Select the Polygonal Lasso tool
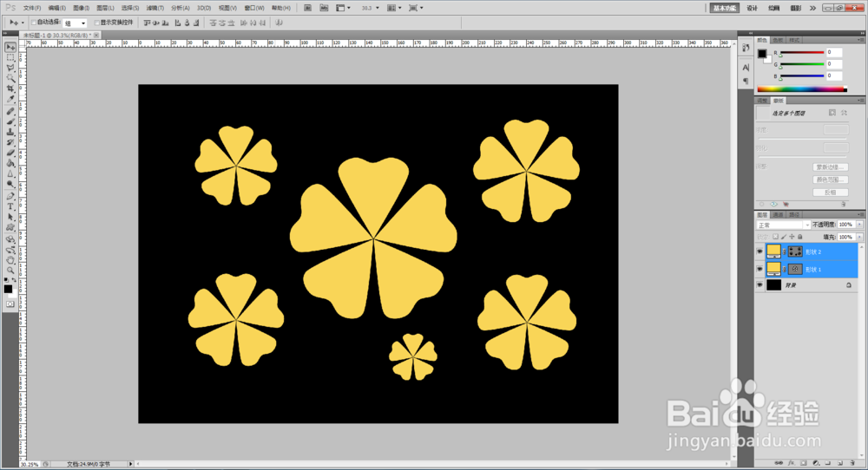This screenshot has height=470, width=868. [10, 68]
